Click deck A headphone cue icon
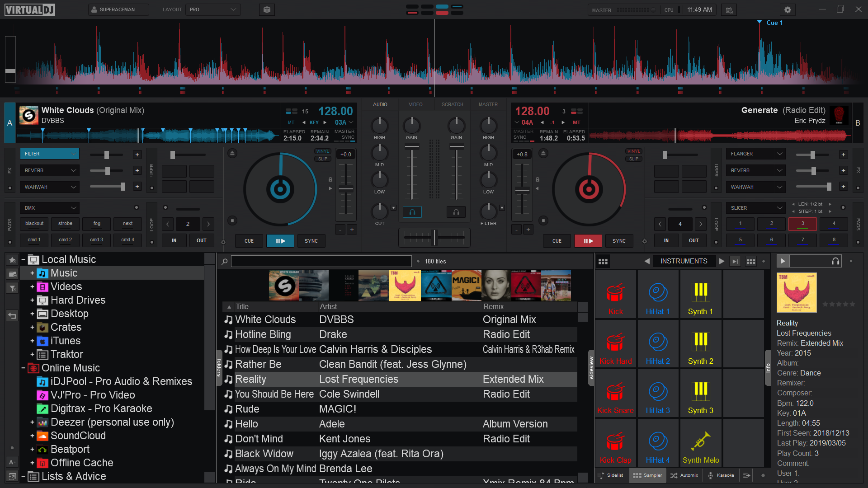 [x=412, y=212]
